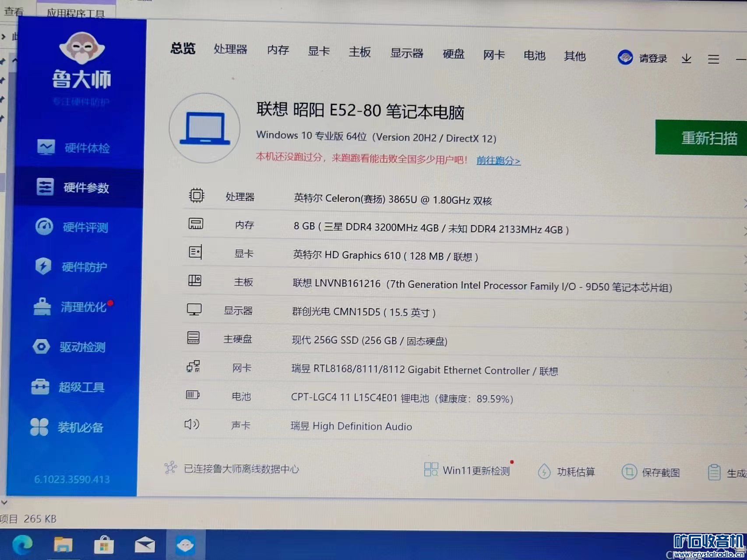Screen dimensions: 747x560
Task: Follow the 前往跑分 link
Action: click(x=498, y=161)
